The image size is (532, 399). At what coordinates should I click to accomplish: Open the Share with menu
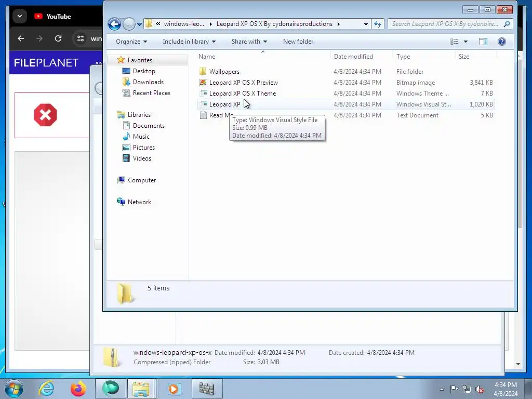click(x=249, y=42)
